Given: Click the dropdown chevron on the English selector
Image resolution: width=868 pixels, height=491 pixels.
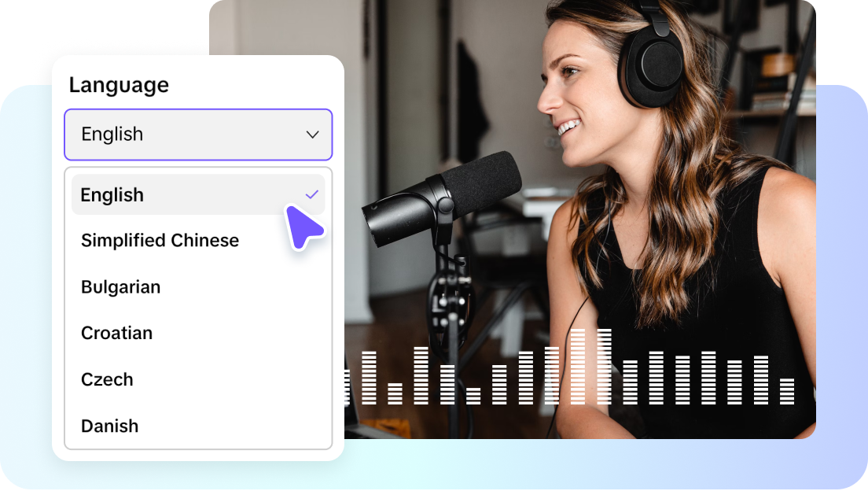Looking at the screenshot, I should click(x=313, y=135).
